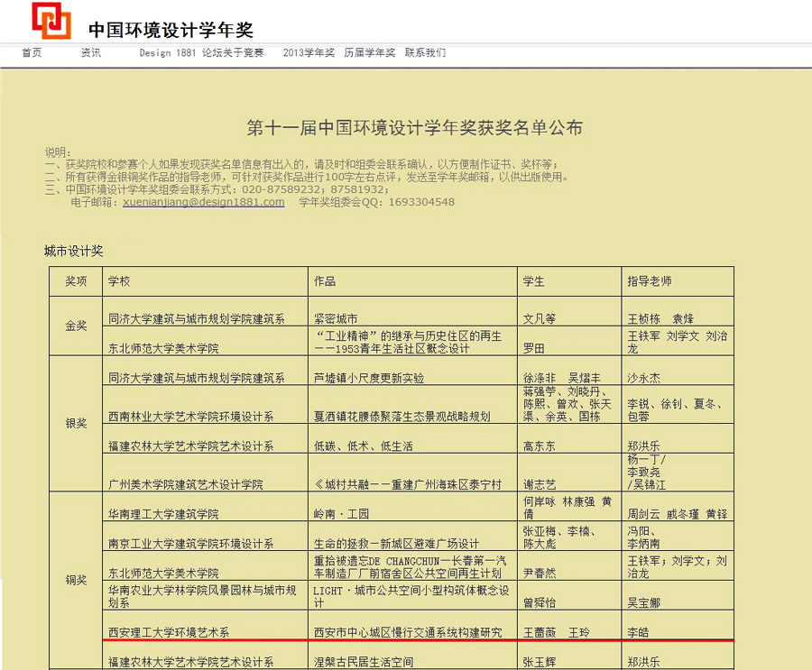Open 历届学年奖 past awards page

[x=369, y=53]
